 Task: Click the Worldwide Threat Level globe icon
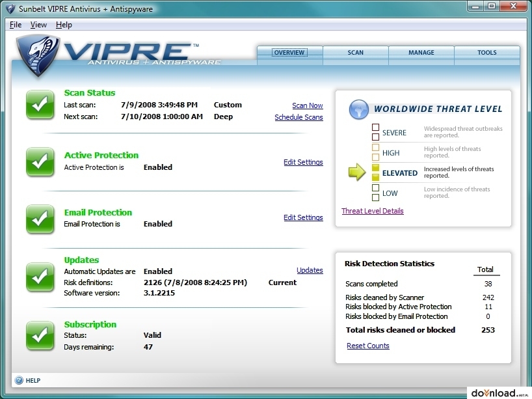pos(358,109)
